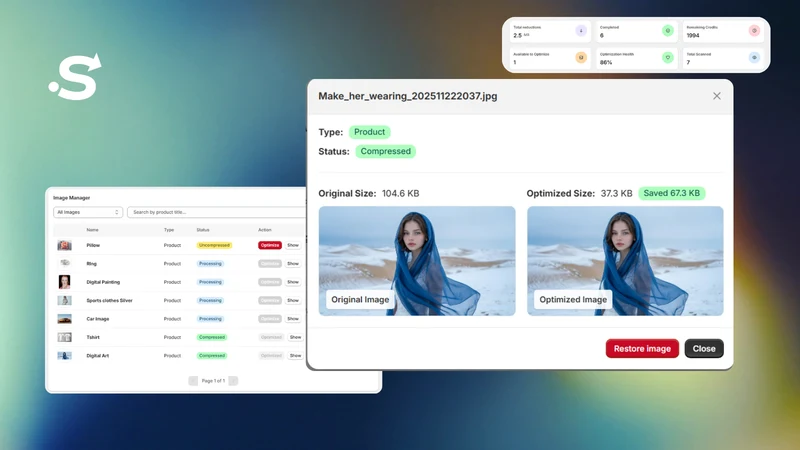Click the Optimization Health 86% value
Screen dimensions: 800x450
[x=606, y=62]
